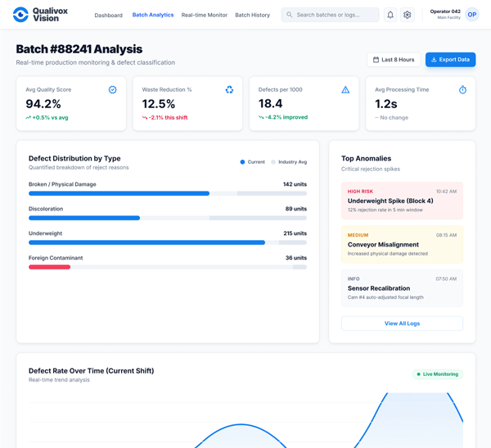
Task: Open settings via the gear icon
Action: 408,15
